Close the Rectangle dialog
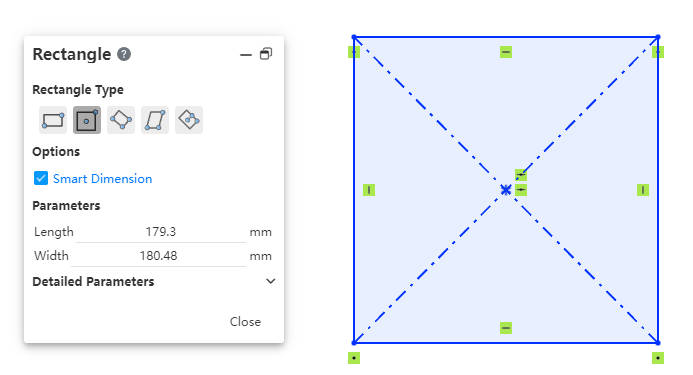 pos(245,321)
